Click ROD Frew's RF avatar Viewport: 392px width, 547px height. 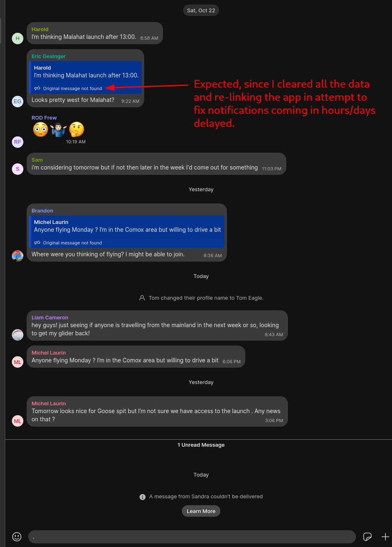coord(17,142)
